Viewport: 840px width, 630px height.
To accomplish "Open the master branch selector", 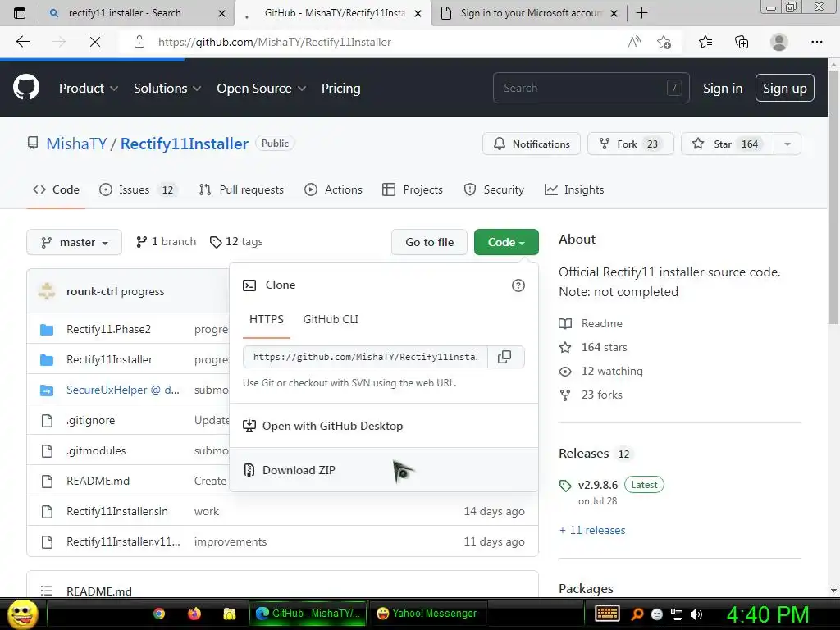I will (75, 242).
